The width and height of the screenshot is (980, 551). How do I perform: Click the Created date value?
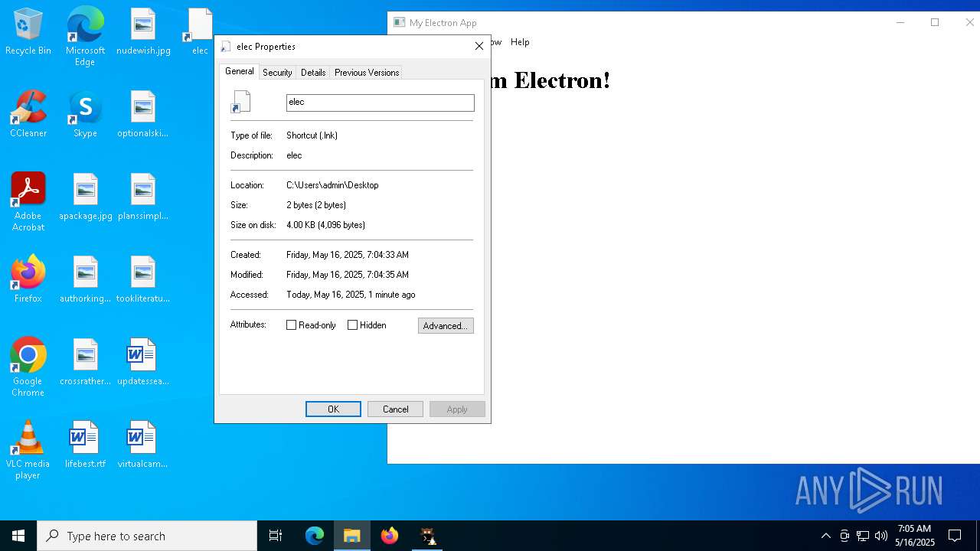[x=348, y=255]
